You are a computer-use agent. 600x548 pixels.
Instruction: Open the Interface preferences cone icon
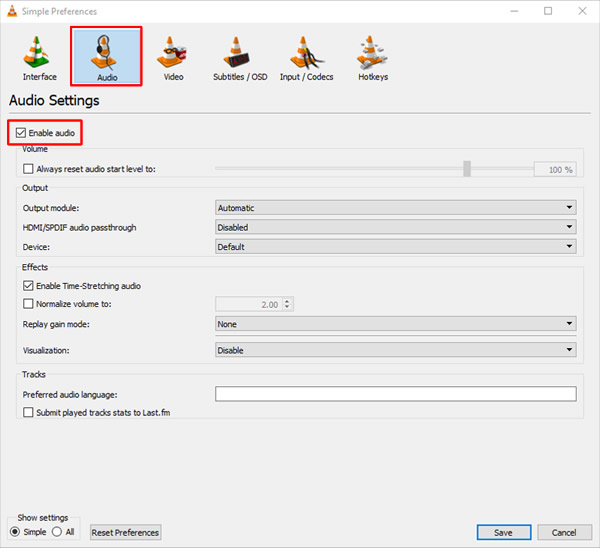[x=37, y=53]
